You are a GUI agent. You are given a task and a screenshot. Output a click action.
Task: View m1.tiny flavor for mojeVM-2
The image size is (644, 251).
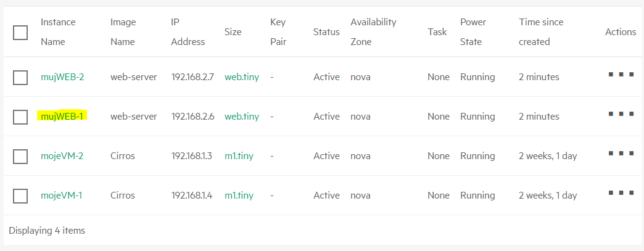pos(239,155)
